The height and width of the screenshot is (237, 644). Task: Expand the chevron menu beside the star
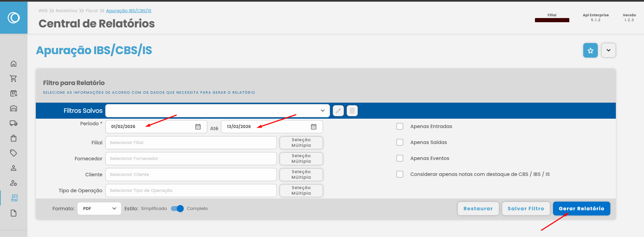[x=608, y=50]
